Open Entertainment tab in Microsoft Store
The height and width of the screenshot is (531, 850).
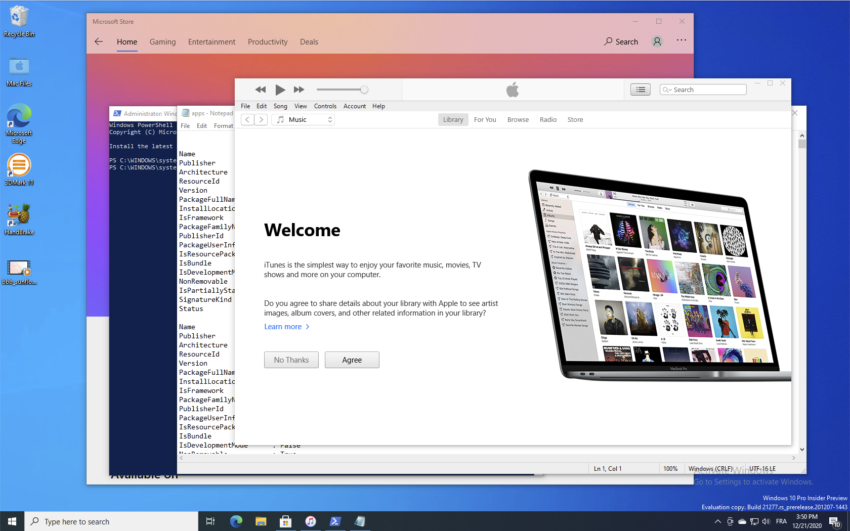click(x=211, y=42)
